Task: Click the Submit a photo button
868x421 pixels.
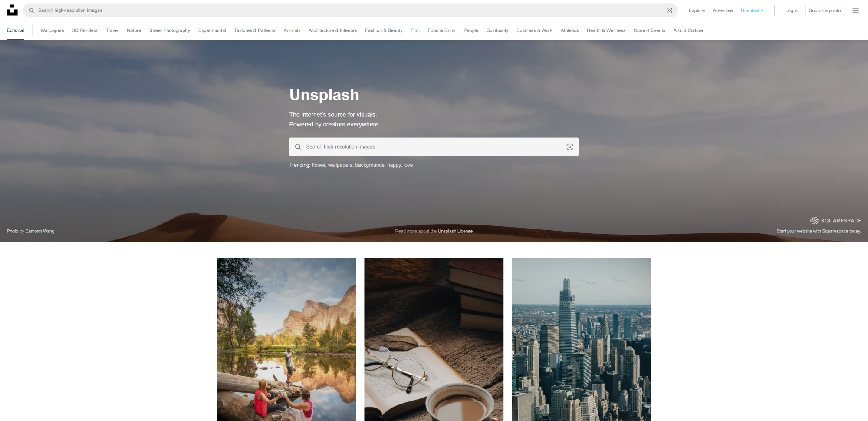Action: (825, 10)
